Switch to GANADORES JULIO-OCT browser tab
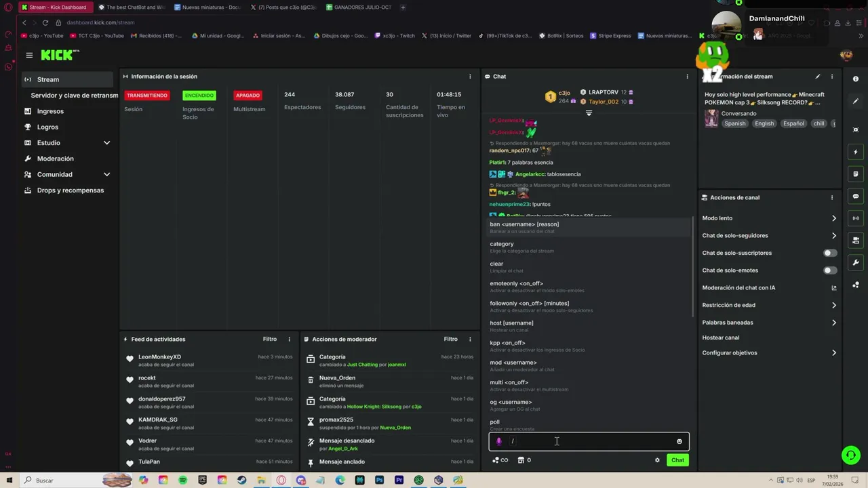868x488 pixels. click(x=358, y=7)
